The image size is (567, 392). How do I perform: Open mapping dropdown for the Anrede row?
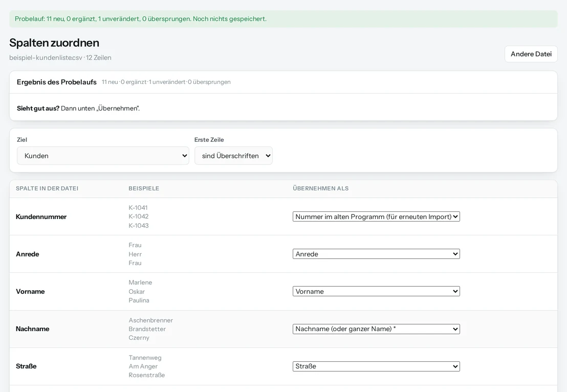pos(376,254)
